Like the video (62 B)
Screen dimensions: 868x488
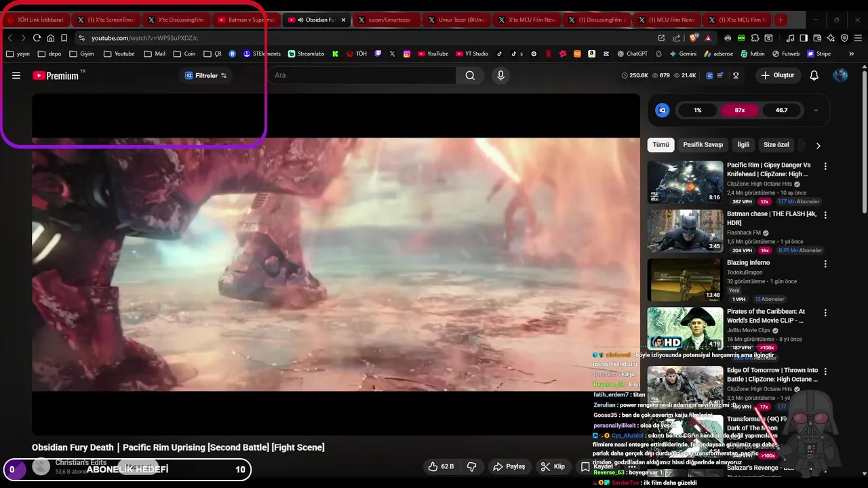pyautogui.click(x=441, y=466)
